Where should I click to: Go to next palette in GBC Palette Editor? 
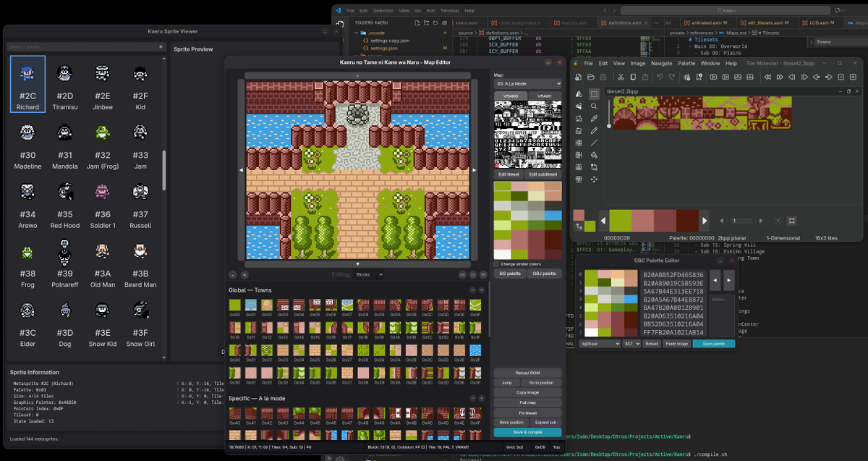tap(728, 280)
